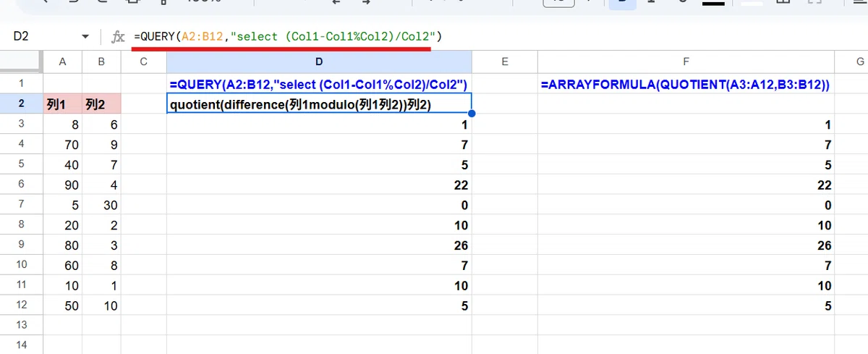868x354 pixels.
Task: Select cell B4 containing 9
Action: (x=101, y=145)
